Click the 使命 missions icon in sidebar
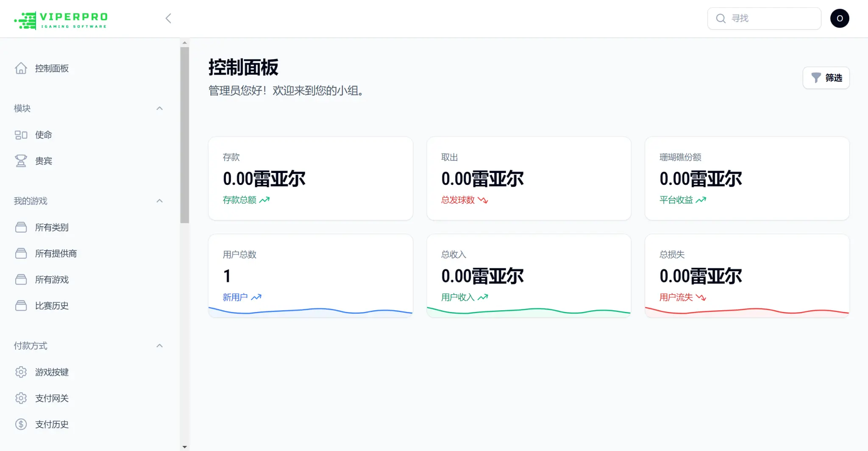This screenshot has width=868, height=451. click(x=21, y=135)
